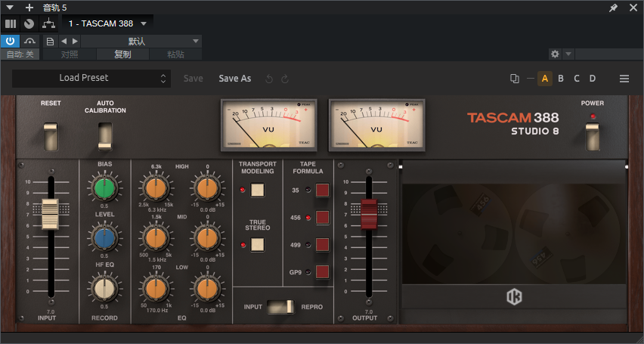Click the IK logo on tape deck
644x344 pixels.
(514, 297)
